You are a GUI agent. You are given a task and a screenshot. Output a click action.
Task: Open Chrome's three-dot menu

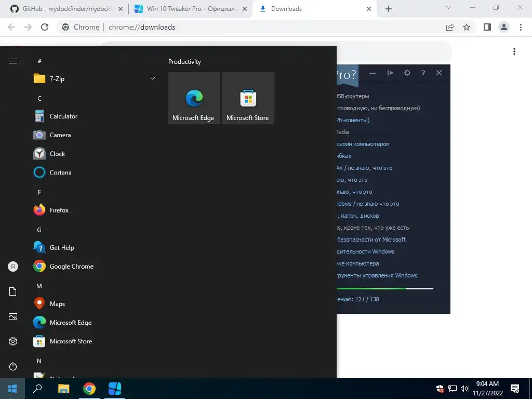click(521, 27)
